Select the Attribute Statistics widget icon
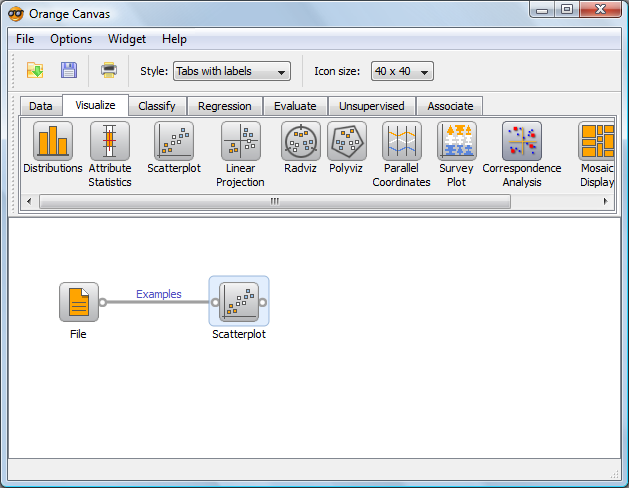Viewport: 629px width, 488px height. pyautogui.click(x=110, y=142)
